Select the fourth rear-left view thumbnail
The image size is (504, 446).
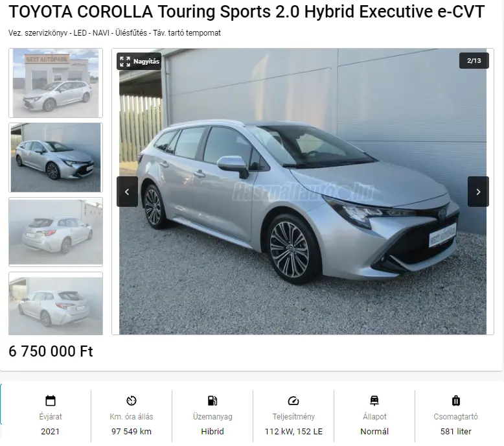coord(56,303)
